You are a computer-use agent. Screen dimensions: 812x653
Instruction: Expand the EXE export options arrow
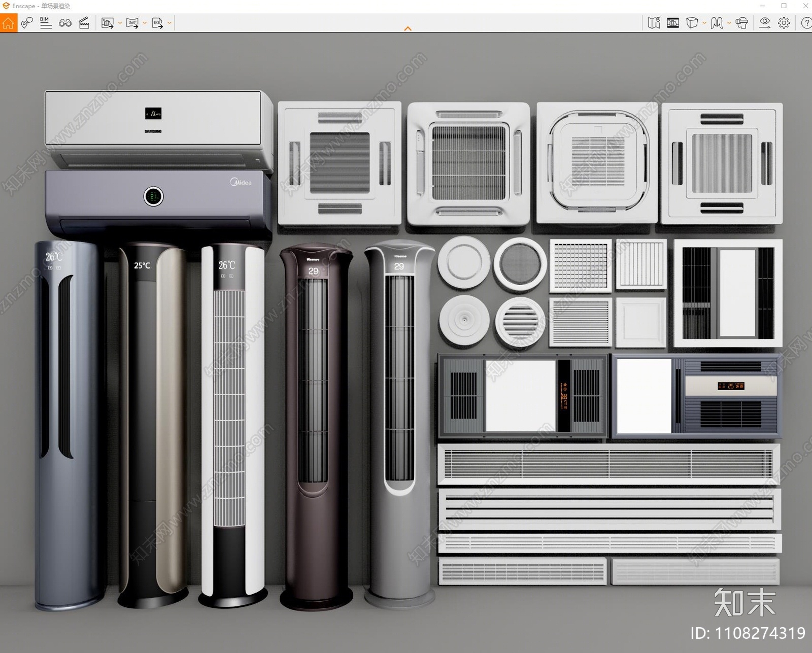170,23
